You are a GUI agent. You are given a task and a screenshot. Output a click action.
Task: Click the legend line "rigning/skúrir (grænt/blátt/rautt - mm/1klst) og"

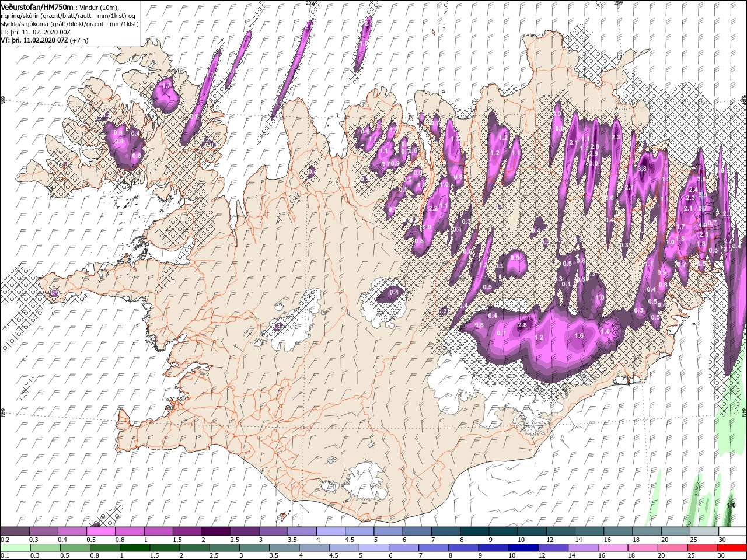(68, 15)
